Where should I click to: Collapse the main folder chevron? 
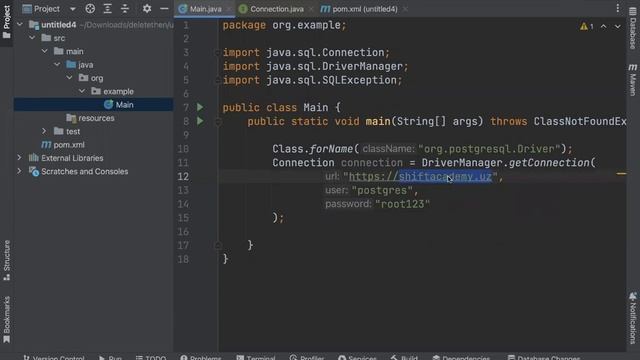pos(45,51)
